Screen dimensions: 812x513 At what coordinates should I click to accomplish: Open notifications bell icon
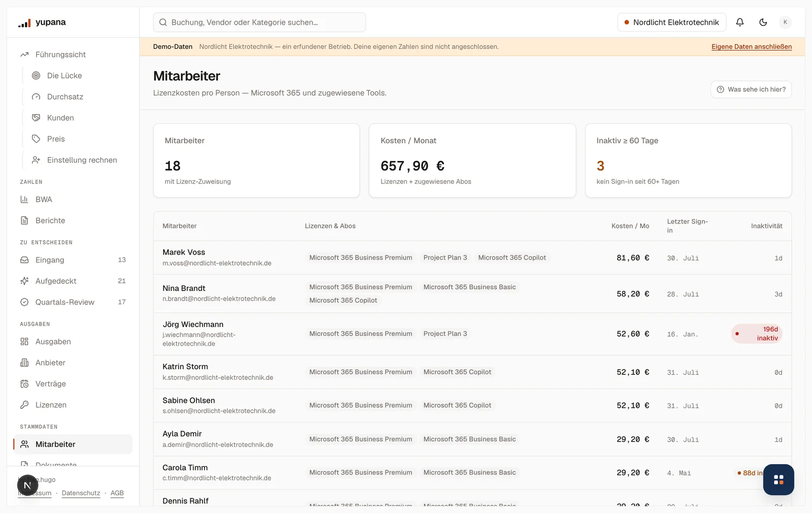point(740,22)
